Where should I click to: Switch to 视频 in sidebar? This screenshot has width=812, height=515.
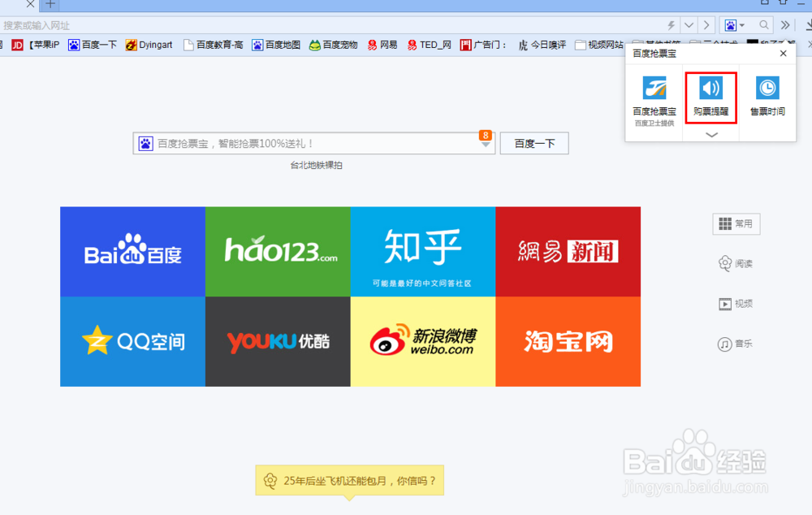(736, 304)
